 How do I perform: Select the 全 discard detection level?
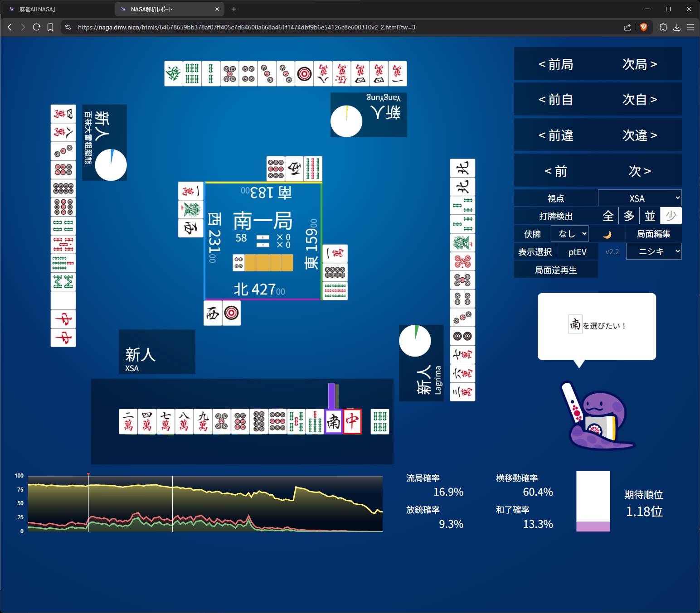coord(608,216)
